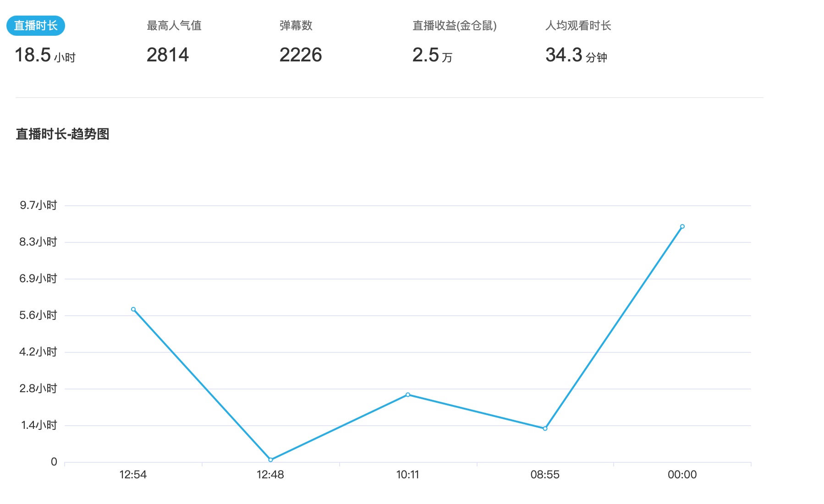Select the 直播时长 metric tab
The image size is (824, 504).
coord(36,26)
